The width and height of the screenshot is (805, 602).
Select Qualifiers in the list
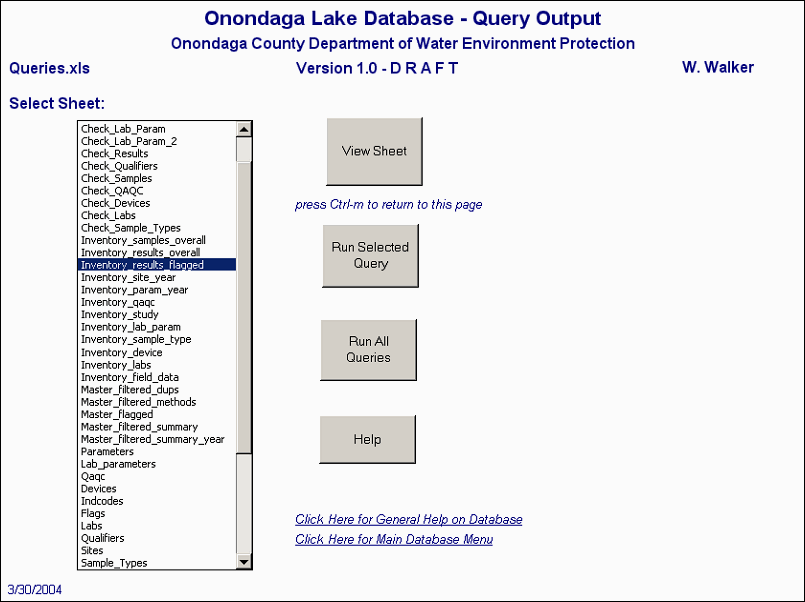pyautogui.click(x=157, y=538)
